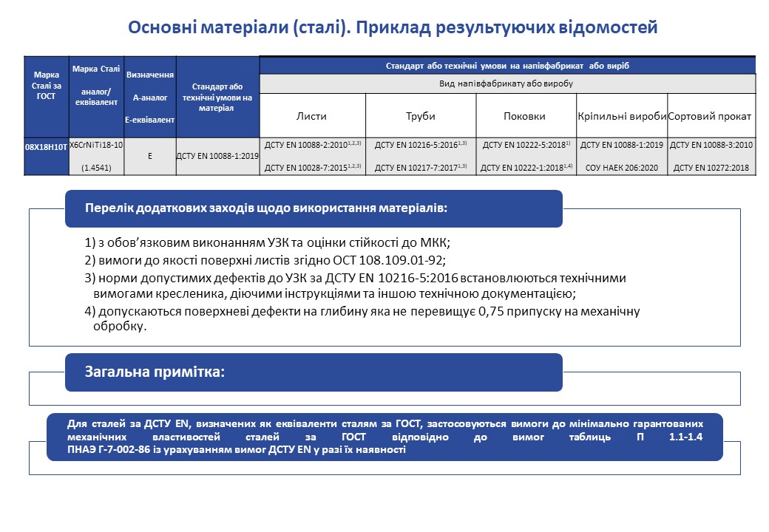
Task: Click the ДСТУ EN 10088-3:2010 table entry
Action: click(x=711, y=145)
